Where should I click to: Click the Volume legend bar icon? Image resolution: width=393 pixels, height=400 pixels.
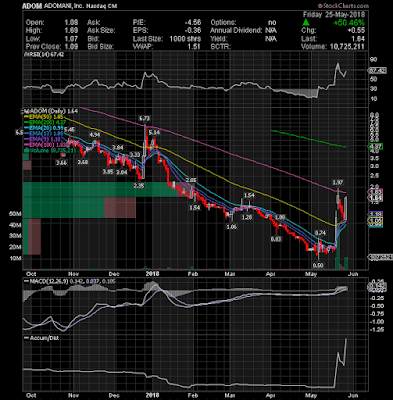[x=26, y=150]
